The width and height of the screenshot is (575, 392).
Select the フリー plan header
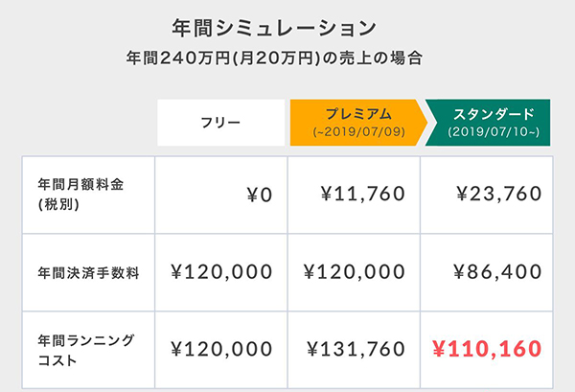[x=221, y=123]
